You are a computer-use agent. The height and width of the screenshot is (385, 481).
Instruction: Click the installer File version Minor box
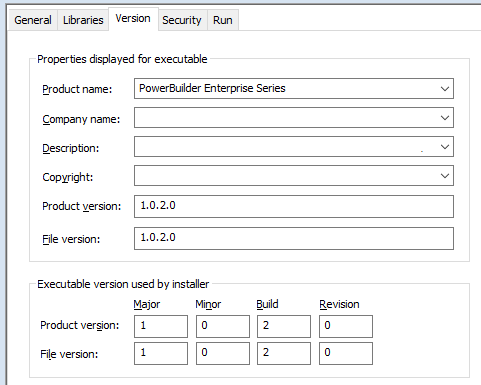[x=223, y=353]
